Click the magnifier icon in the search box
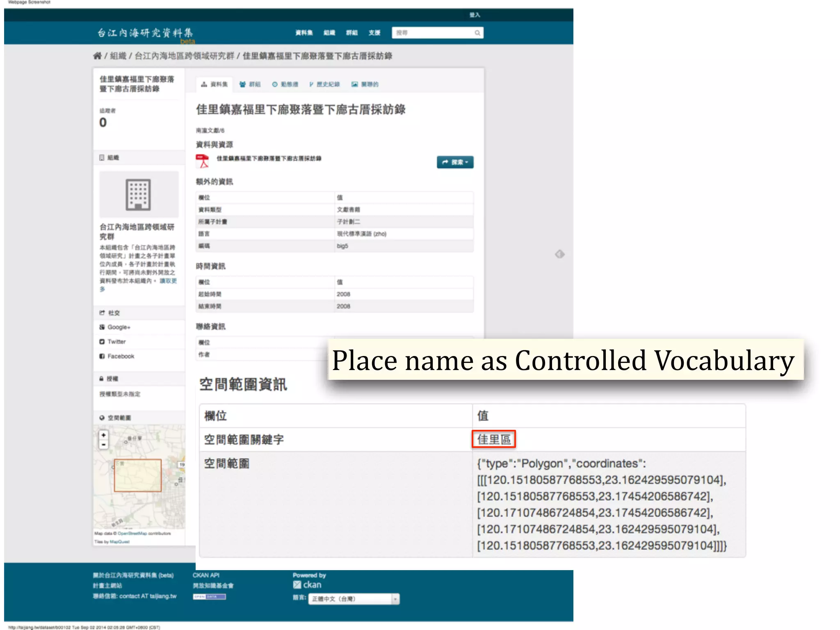Image resolution: width=840 pixels, height=630 pixels. pos(477,33)
